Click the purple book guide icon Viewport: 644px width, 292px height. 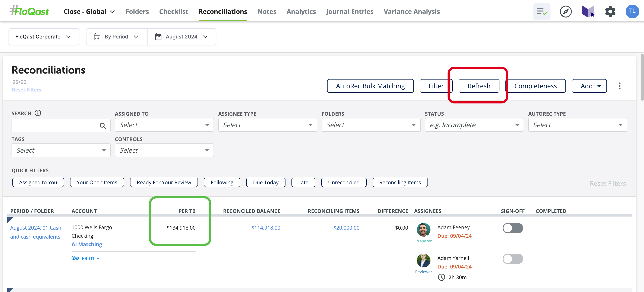point(588,12)
